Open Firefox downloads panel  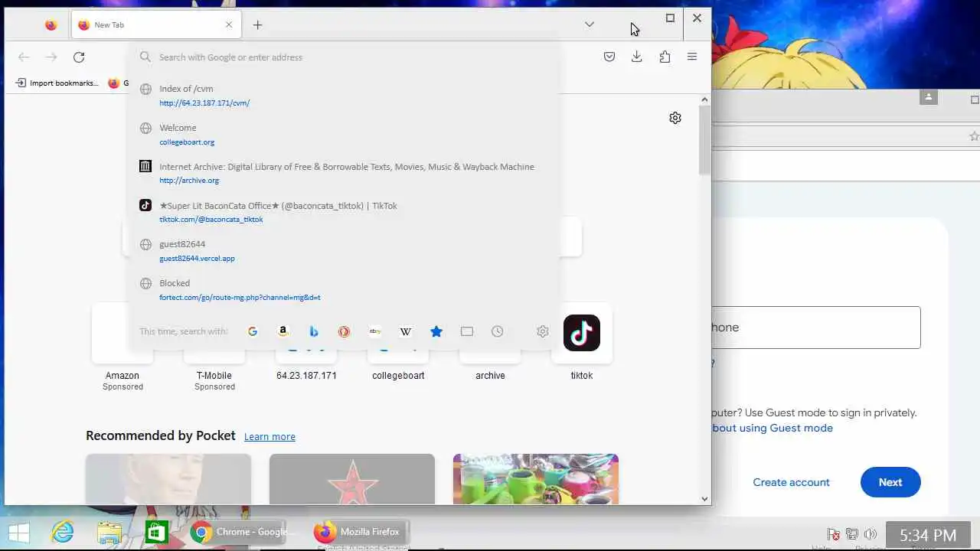pyautogui.click(x=637, y=57)
